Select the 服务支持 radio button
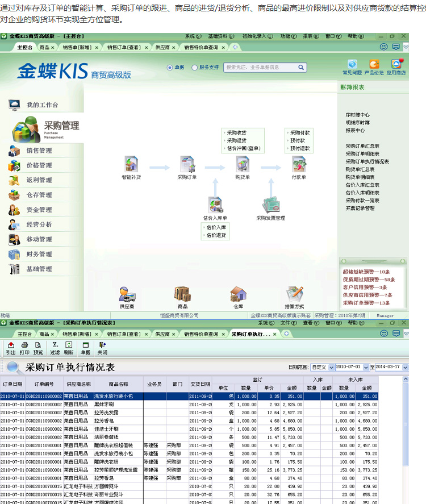426x504 pixels. click(x=194, y=67)
